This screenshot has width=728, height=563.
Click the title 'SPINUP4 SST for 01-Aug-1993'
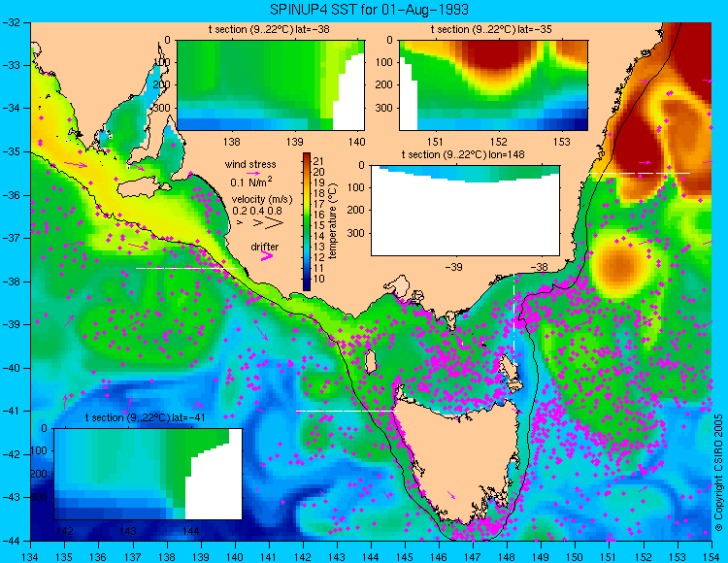369,10
